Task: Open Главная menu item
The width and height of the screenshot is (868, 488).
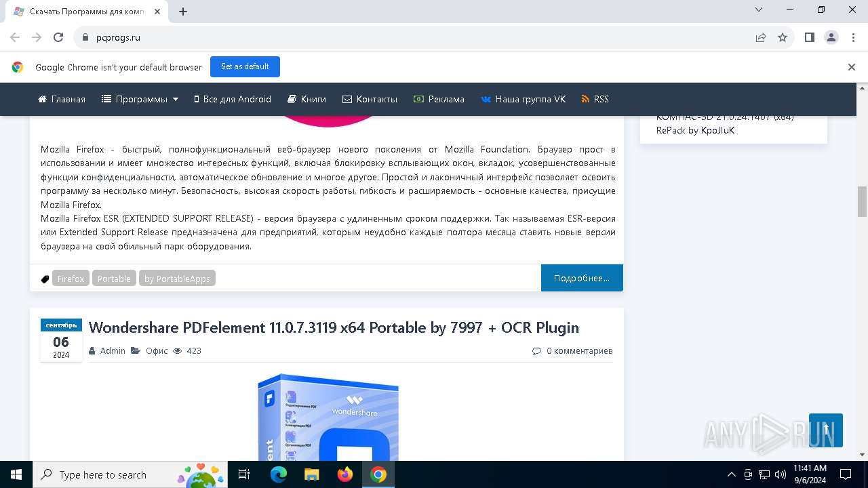Action: coord(62,99)
